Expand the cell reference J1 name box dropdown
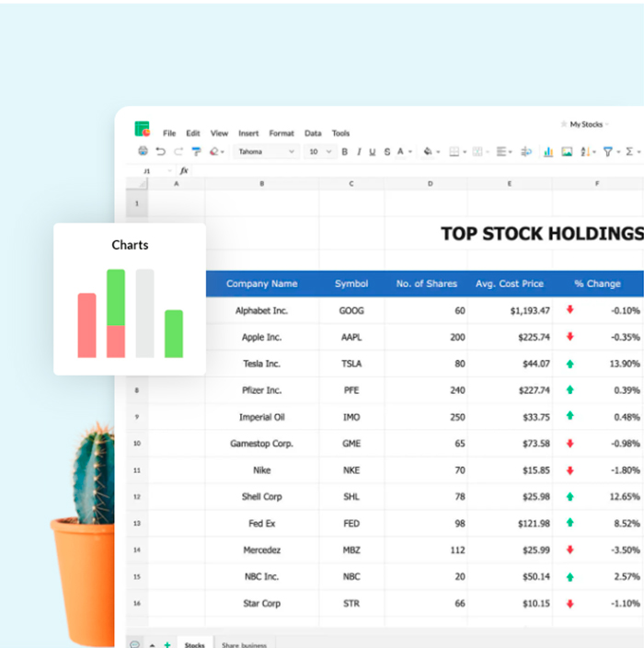644x648 pixels. click(169, 170)
